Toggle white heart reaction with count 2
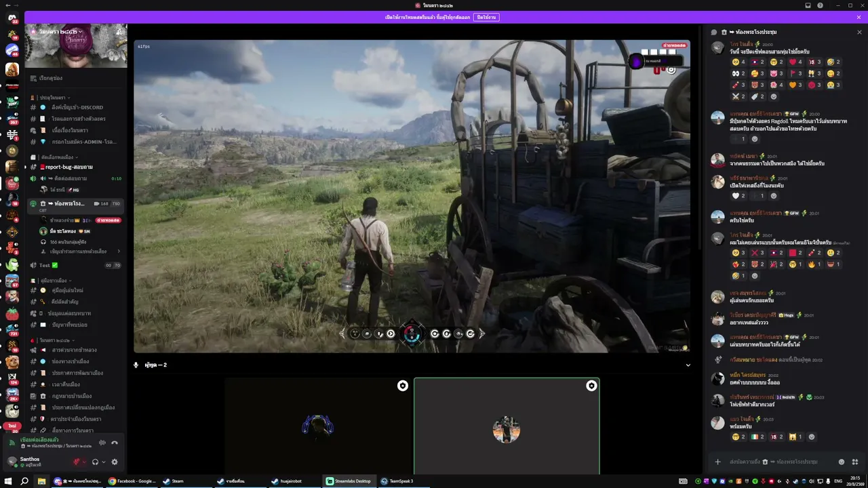The height and width of the screenshot is (488, 868). [739, 196]
